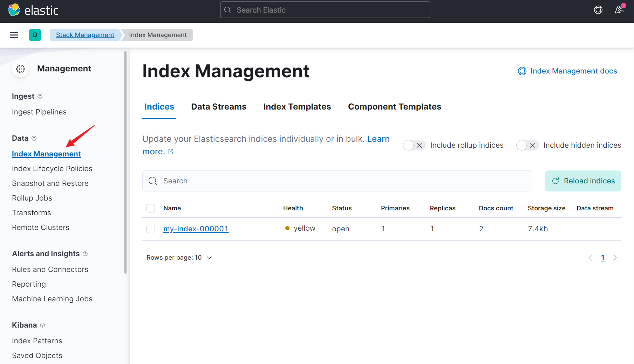
Task: Open the Rows per page dropdown
Action: (x=179, y=258)
